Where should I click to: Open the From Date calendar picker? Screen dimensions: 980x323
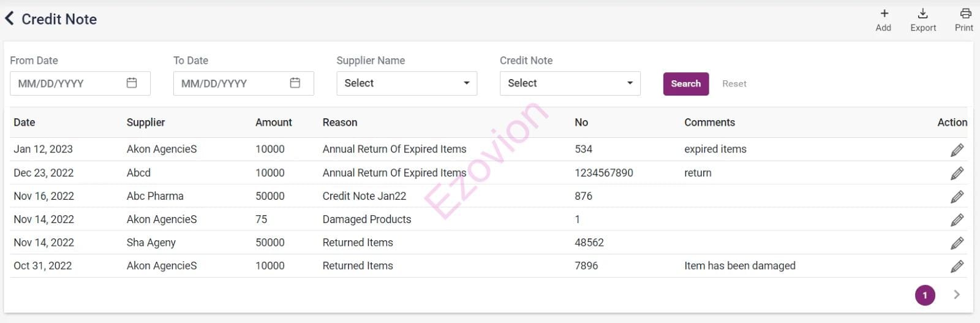pos(132,83)
